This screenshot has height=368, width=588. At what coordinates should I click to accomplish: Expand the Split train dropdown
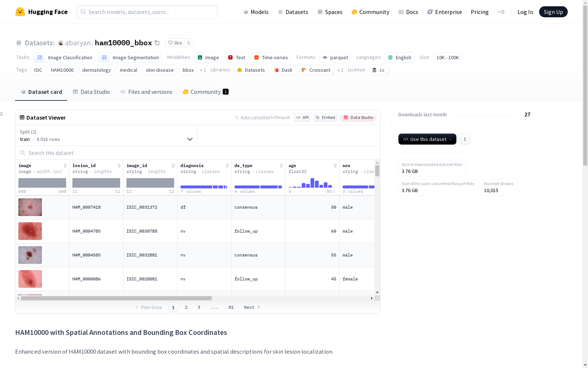[106, 135]
